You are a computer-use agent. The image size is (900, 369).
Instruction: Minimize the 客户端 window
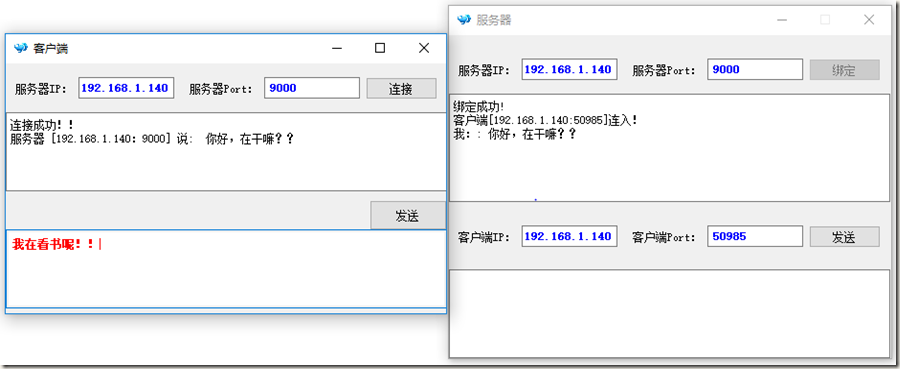[x=337, y=48]
